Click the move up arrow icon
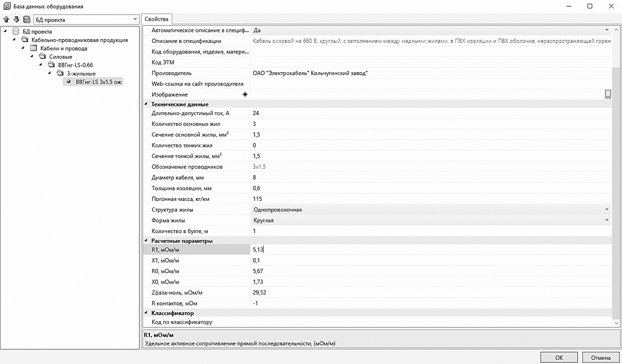This screenshot has height=364, width=622. pyautogui.click(x=6, y=20)
